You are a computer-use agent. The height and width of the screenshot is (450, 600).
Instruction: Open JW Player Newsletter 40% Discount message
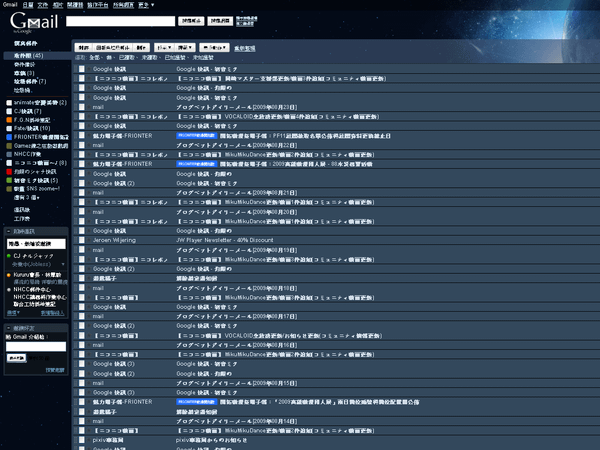[x=225, y=240]
